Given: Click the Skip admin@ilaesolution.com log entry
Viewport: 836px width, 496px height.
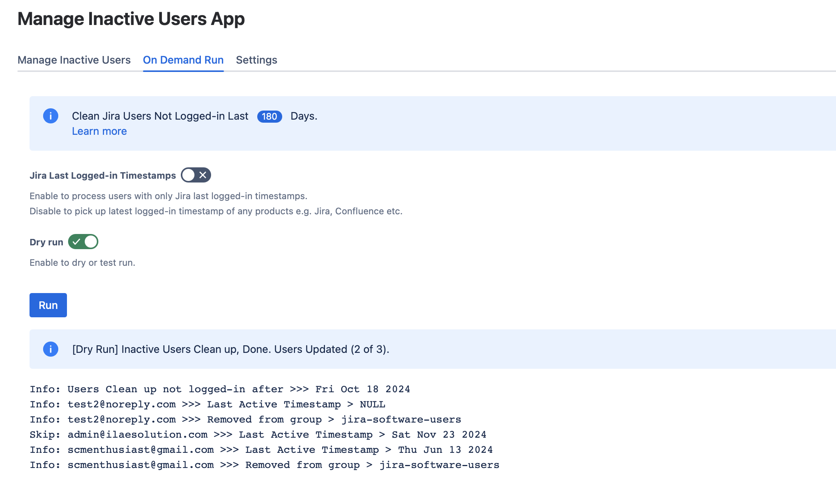Looking at the screenshot, I should (258, 435).
